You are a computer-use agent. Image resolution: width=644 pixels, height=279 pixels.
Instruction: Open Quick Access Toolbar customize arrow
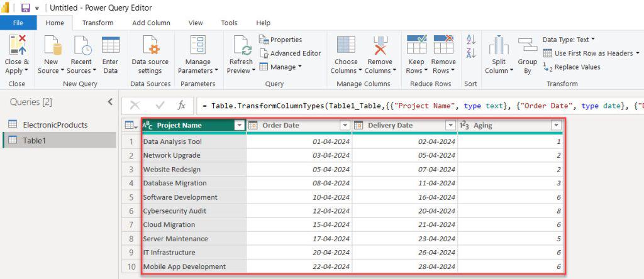(37, 8)
